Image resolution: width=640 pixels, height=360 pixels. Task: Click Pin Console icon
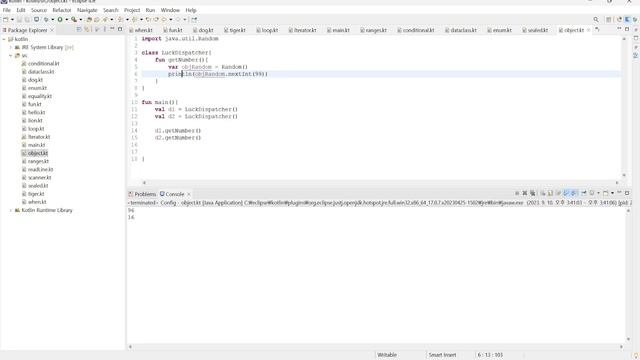(x=584, y=193)
